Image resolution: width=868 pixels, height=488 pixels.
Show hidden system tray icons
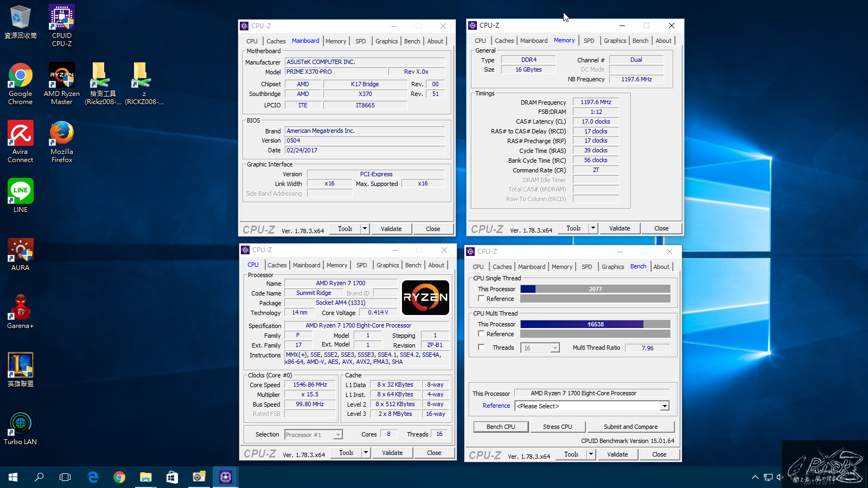tap(755, 477)
